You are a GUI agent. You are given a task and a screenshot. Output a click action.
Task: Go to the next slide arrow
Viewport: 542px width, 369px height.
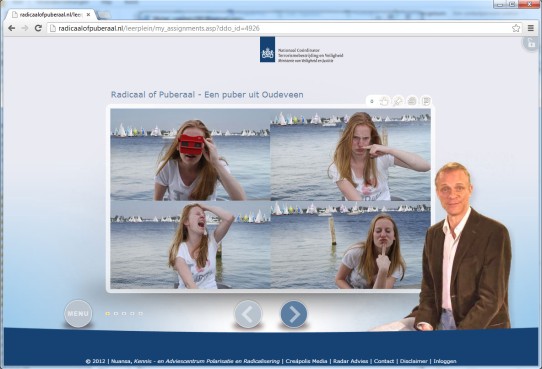tap(293, 314)
